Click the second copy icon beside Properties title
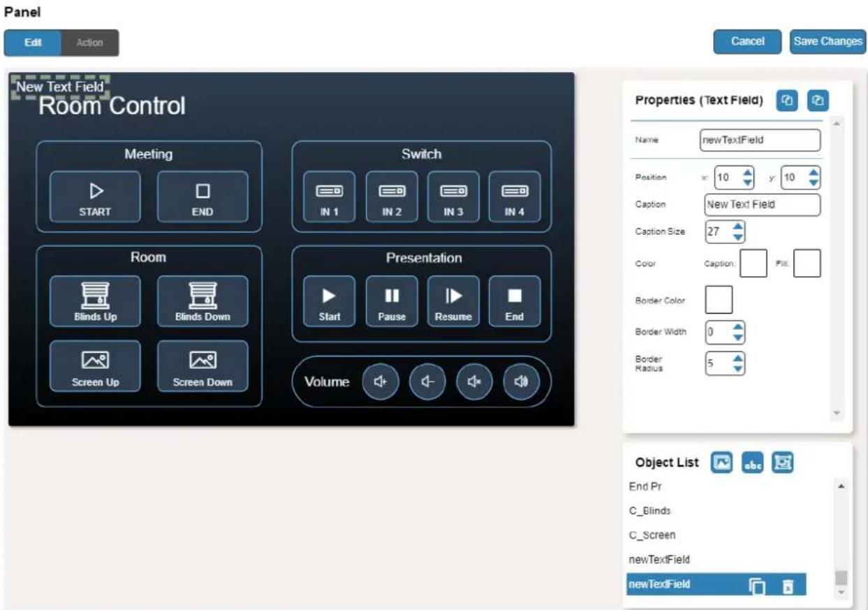 point(818,101)
